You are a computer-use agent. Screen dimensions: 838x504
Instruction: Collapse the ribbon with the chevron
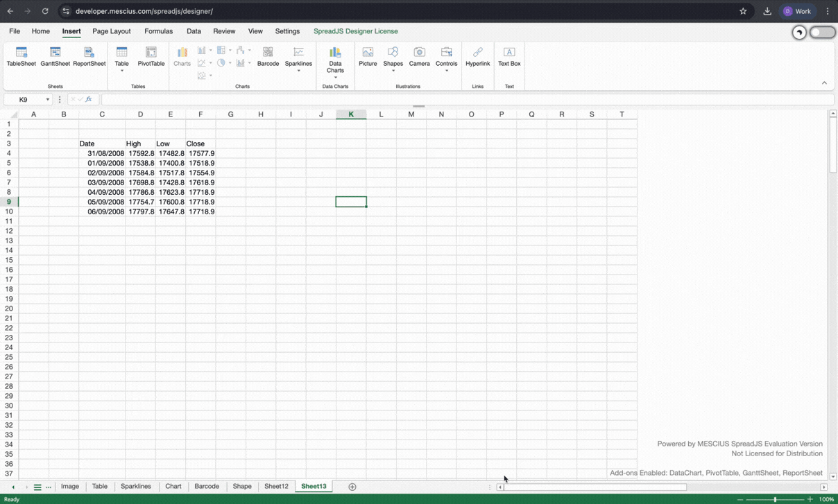824,83
